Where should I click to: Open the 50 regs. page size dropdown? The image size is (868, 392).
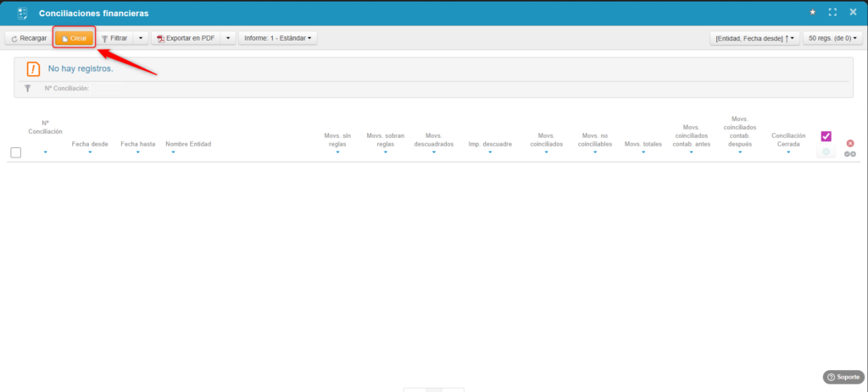click(x=832, y=38)
